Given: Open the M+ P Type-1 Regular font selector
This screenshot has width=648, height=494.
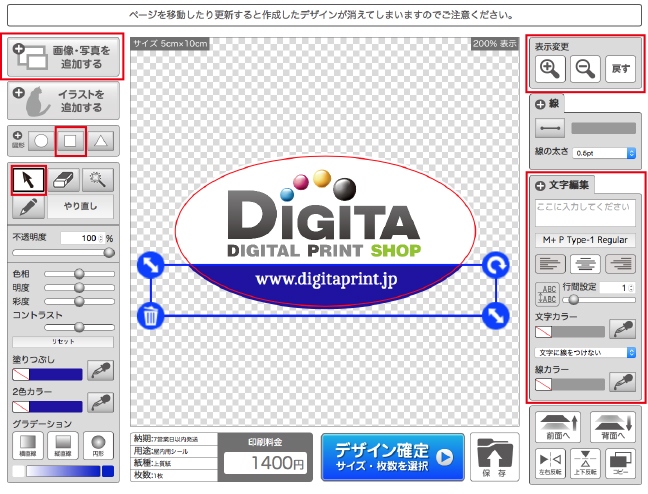Looking at the screenshot, I should point(585,240).
